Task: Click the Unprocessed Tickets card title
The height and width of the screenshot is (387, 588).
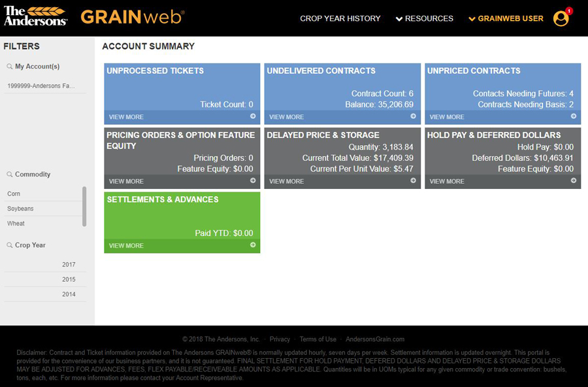Action: click(155, 71)
